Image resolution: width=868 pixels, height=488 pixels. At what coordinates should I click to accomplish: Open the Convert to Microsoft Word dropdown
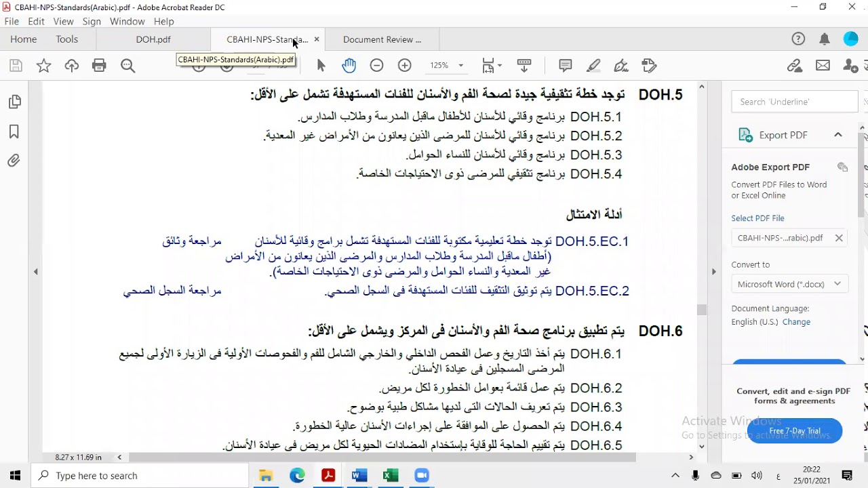(x=789, y=284)
